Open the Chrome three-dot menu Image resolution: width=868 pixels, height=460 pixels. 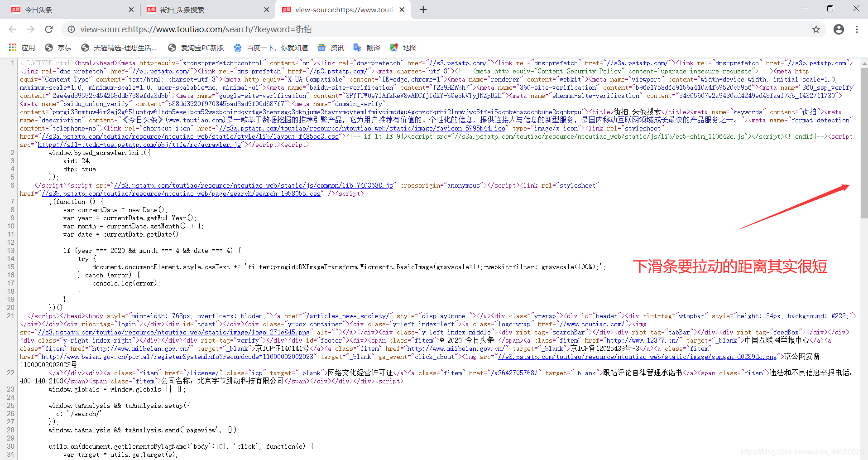[857, 29]
